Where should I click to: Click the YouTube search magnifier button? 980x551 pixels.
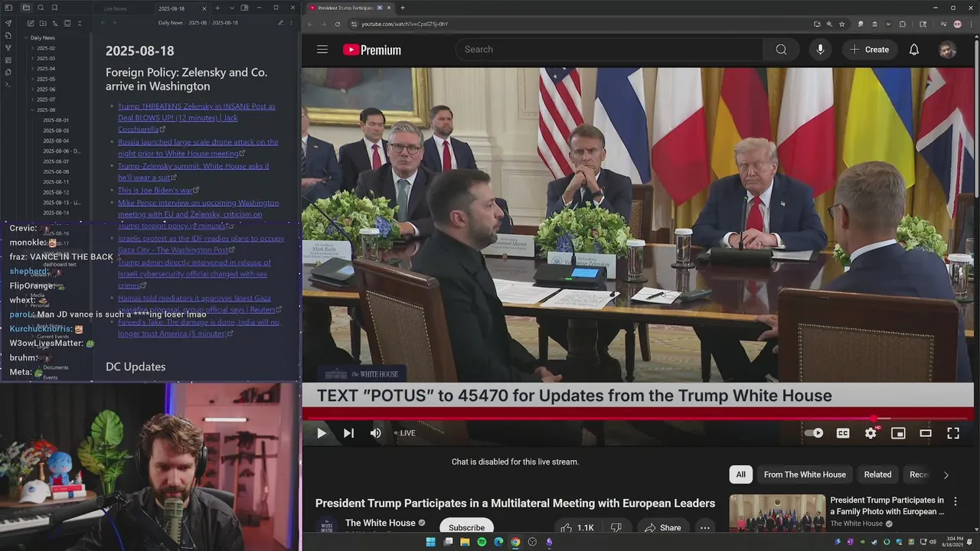coord(781,49)
